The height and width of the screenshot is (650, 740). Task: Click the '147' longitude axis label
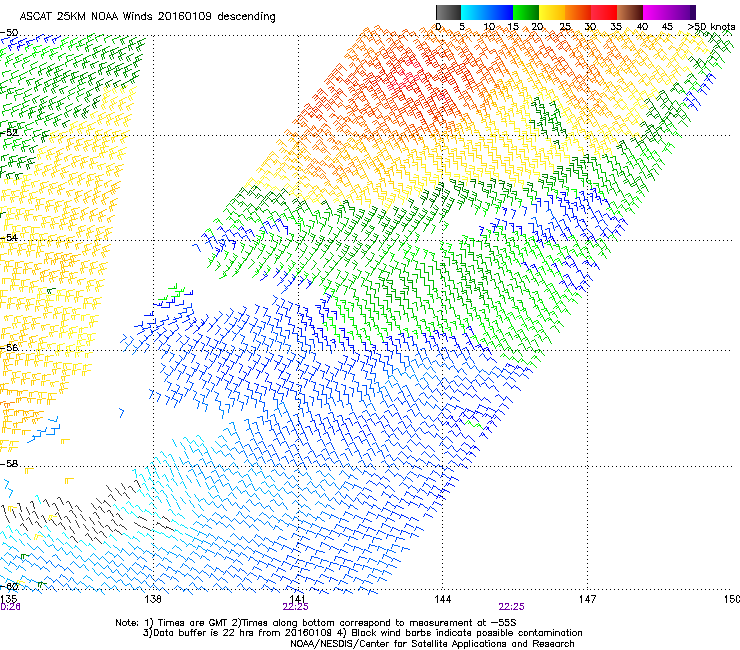tap(587, 599)
